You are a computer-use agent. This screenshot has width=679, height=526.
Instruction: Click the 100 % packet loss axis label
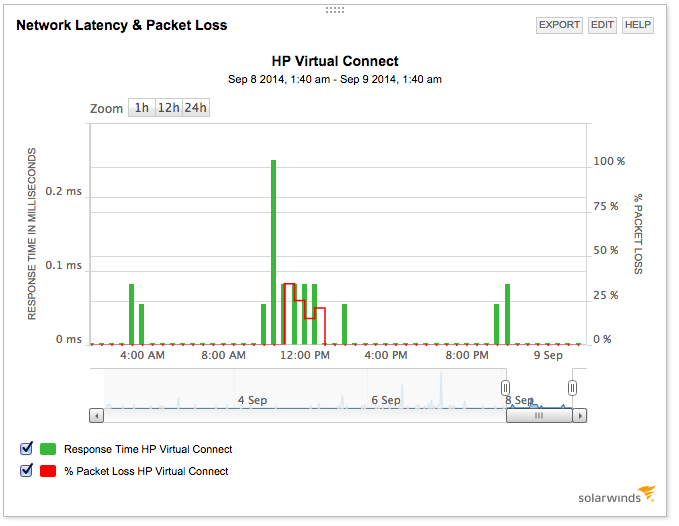coord(609,161)
